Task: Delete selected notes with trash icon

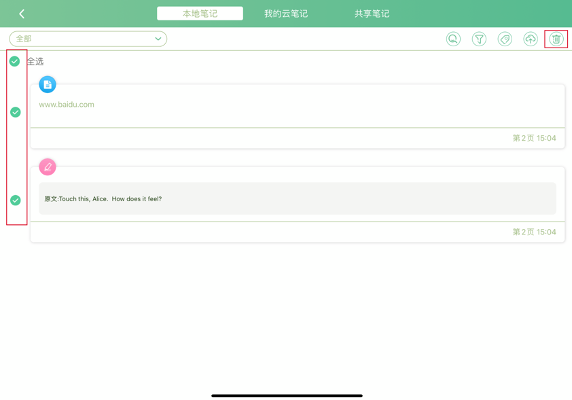Action: [x=556, y=39]
